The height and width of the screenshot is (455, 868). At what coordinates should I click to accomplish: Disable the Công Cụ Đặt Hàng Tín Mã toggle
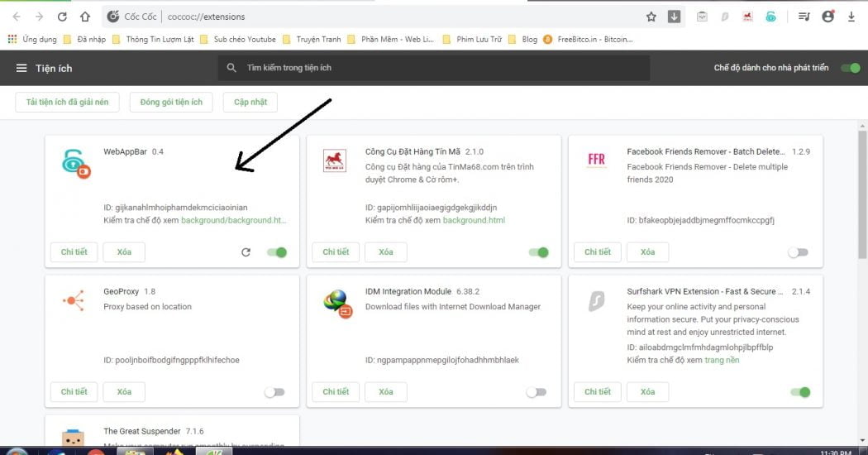point(539,252)
